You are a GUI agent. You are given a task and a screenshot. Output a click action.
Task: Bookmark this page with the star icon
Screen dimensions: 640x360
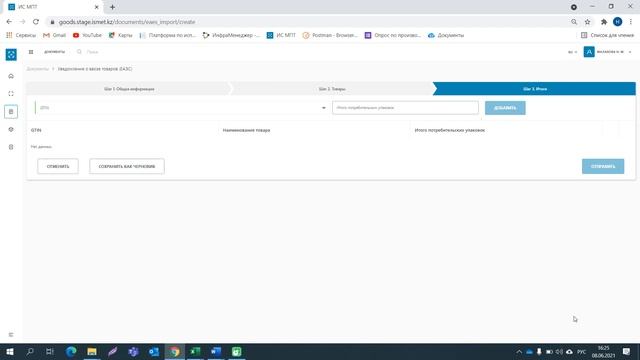[x=587, y=22]
